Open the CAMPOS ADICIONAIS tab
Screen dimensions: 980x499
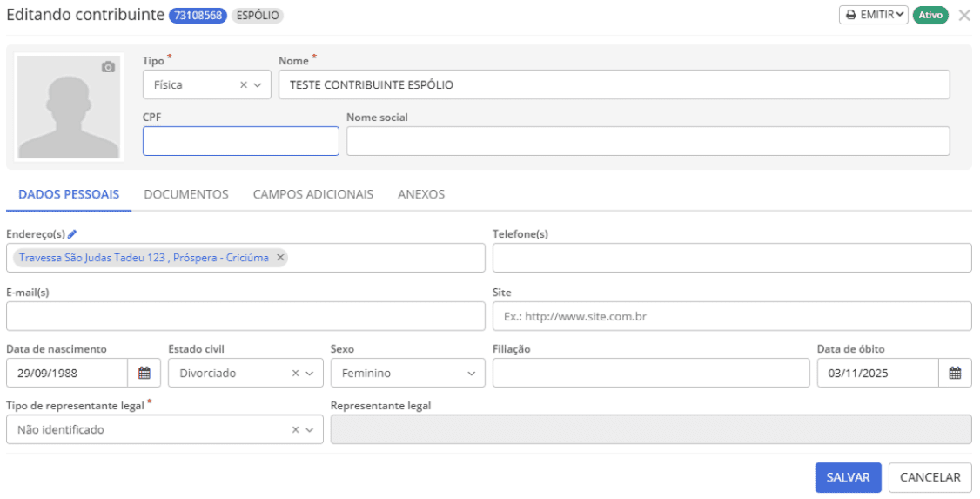pyautogui.click(x=313, y=194)
